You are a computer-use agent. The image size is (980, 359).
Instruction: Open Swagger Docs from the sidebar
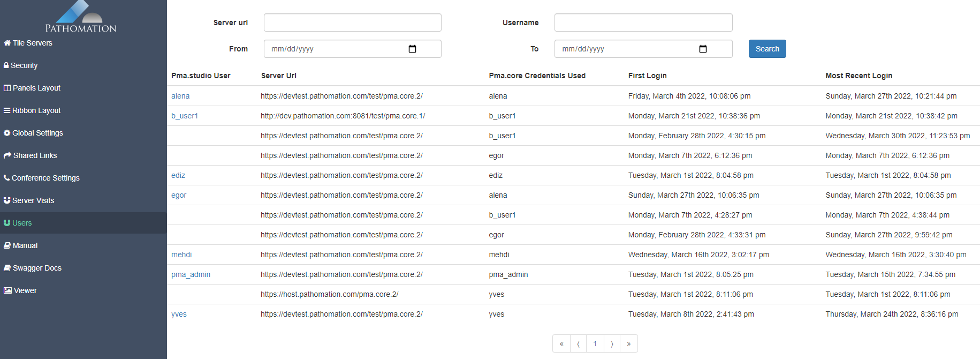(x=37, y=268)
